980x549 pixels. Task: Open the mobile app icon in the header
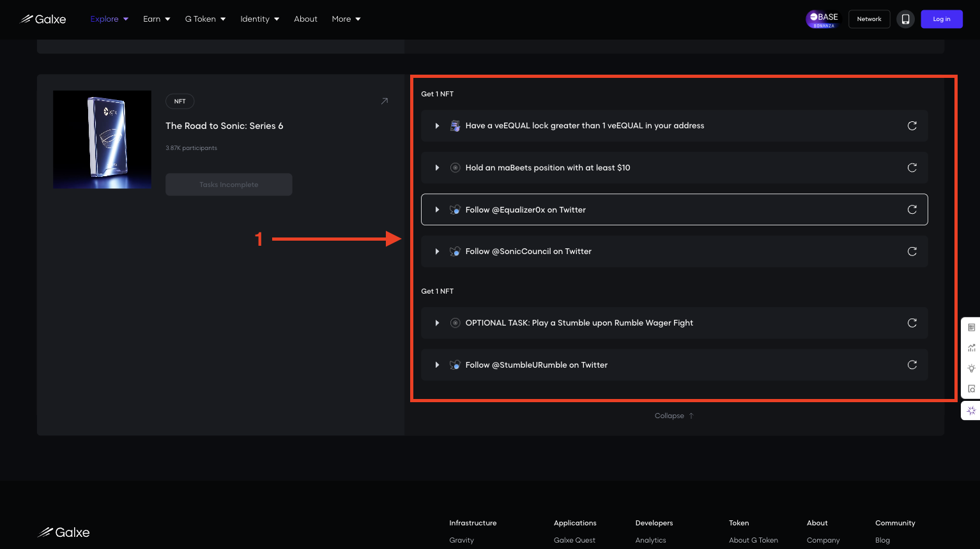click(x=905, y=19)
